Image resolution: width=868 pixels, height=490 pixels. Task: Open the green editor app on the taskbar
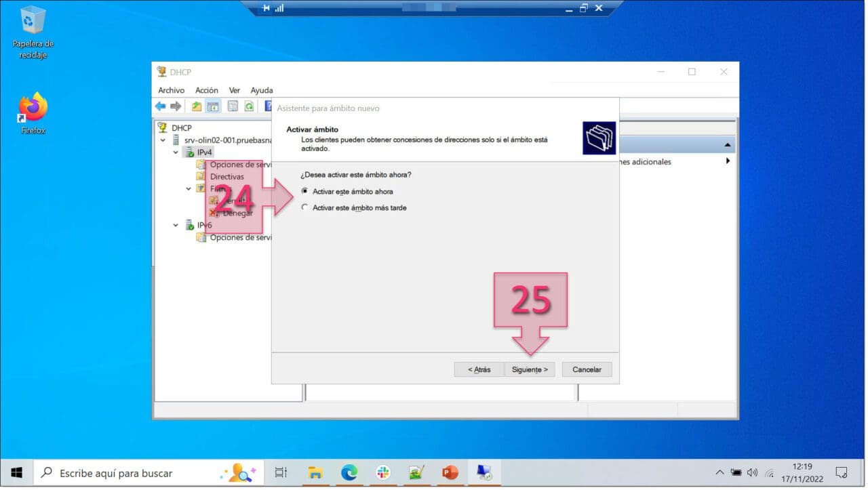point(417,472)
